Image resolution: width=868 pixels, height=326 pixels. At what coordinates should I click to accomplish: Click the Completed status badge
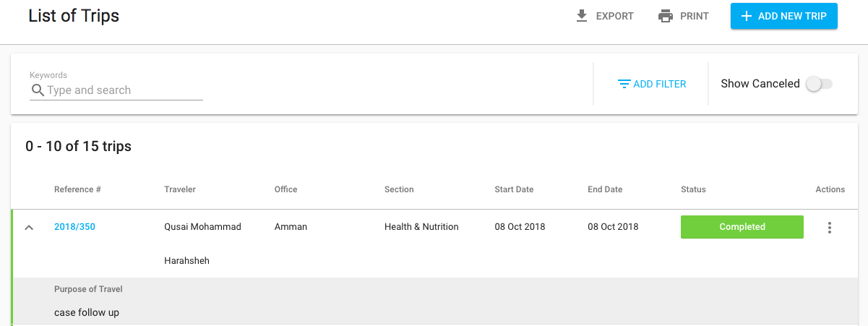pos(742,227)
